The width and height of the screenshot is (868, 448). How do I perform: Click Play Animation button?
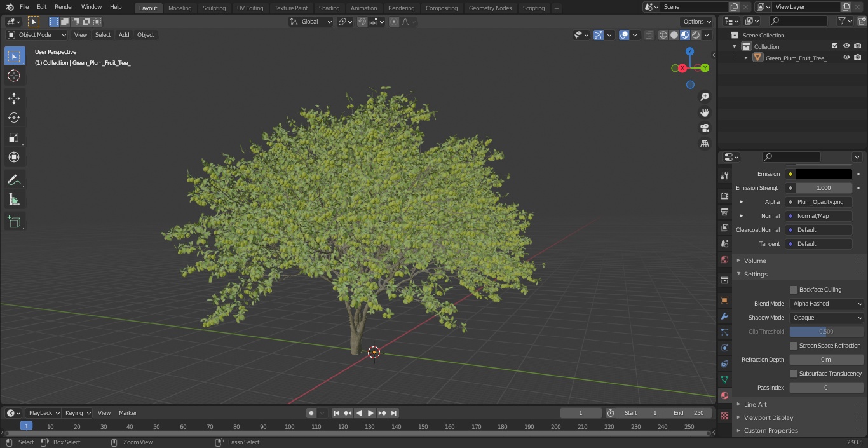pos(371,413)
